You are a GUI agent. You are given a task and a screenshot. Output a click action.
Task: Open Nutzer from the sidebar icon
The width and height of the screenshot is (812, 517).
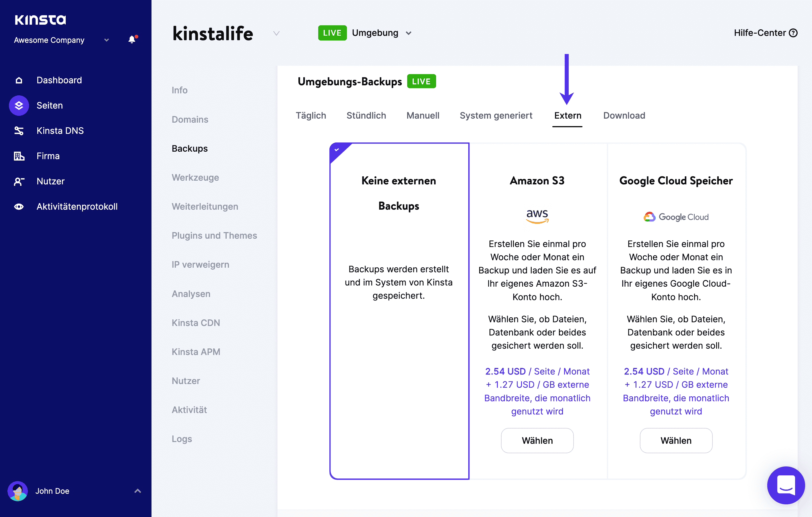coord(19,181)
